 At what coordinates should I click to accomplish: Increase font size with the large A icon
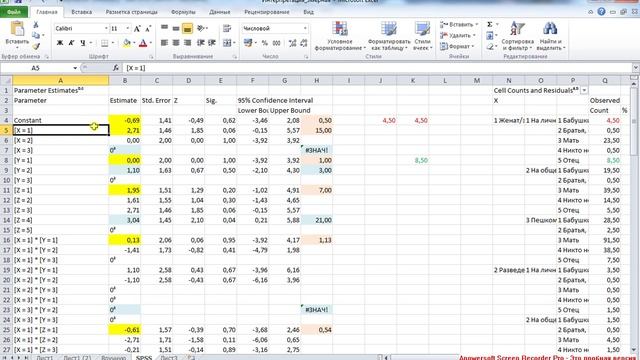click(137, 29)
